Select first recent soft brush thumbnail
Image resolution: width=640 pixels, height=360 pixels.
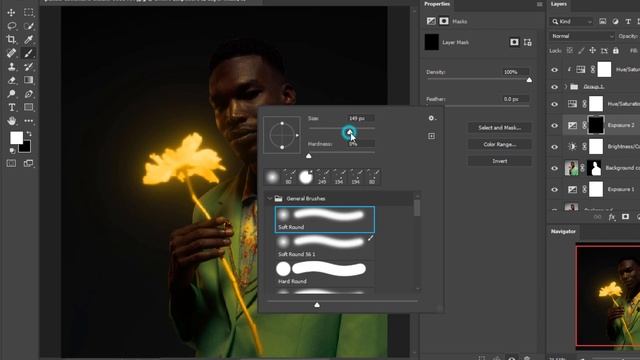tap(272, 177)
